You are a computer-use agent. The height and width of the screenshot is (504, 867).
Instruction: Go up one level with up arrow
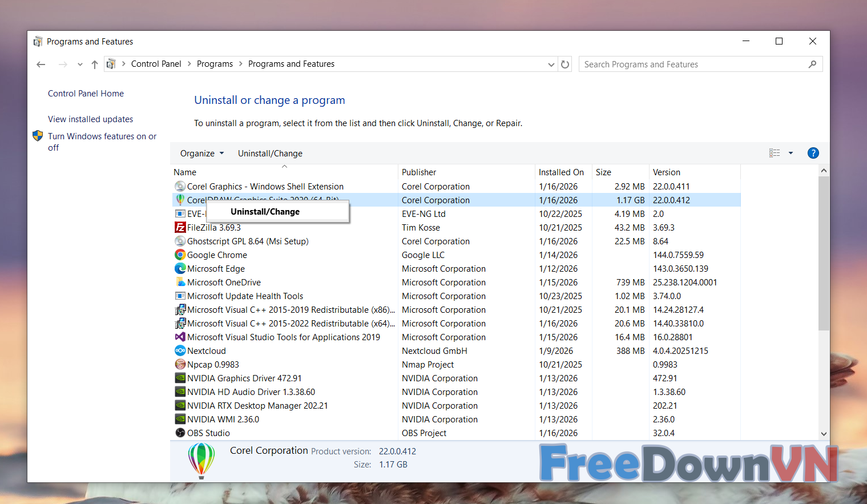click(x=95, y=64)
